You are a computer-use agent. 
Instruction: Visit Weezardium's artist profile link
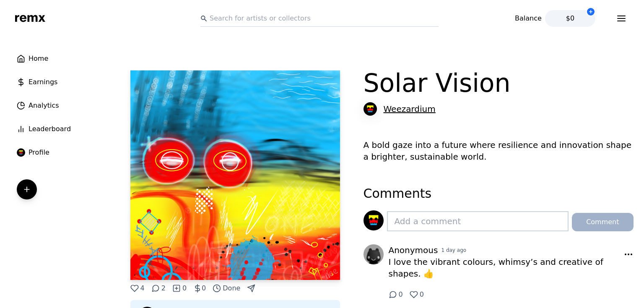pos(409,109)
